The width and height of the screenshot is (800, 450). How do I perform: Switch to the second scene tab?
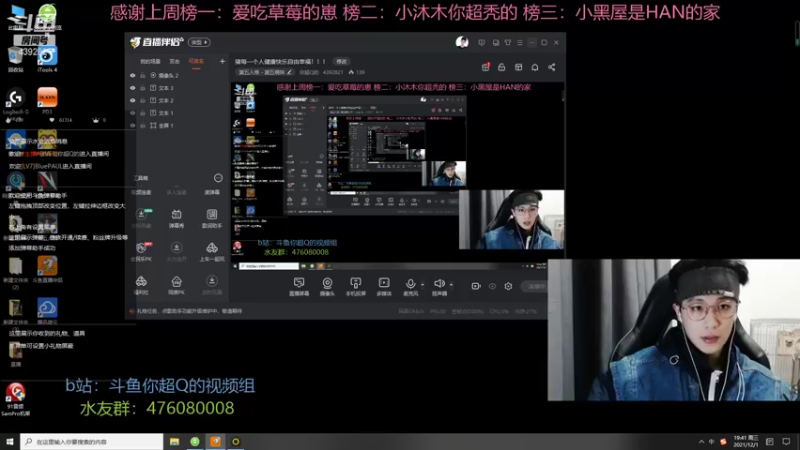174,61
